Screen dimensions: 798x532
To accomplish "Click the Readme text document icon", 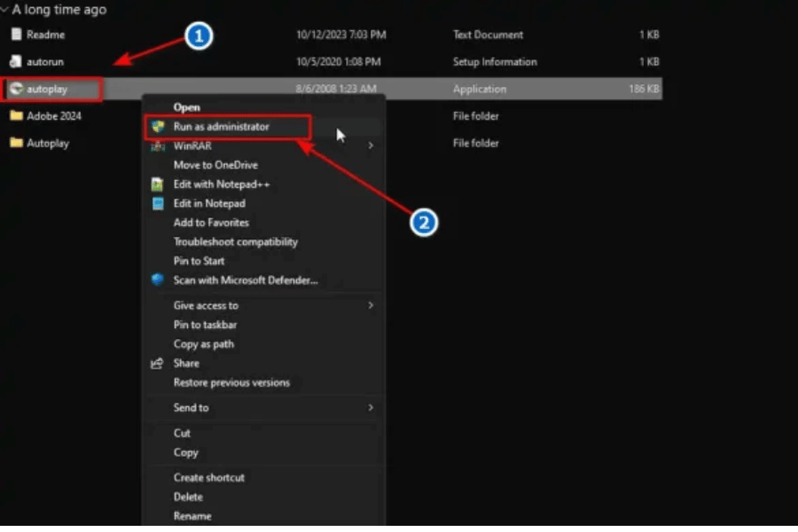I will click(15, 35).
